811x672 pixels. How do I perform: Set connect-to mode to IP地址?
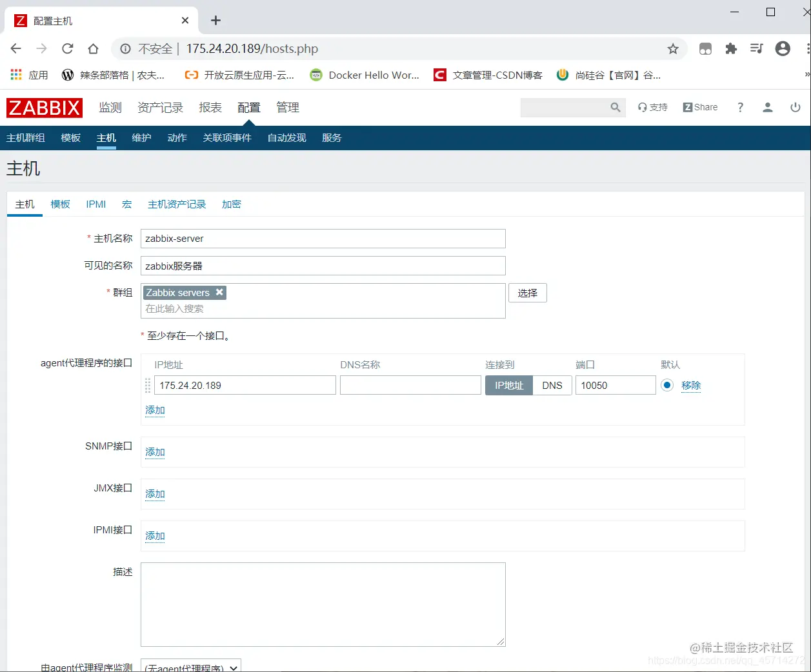[509, 385]
